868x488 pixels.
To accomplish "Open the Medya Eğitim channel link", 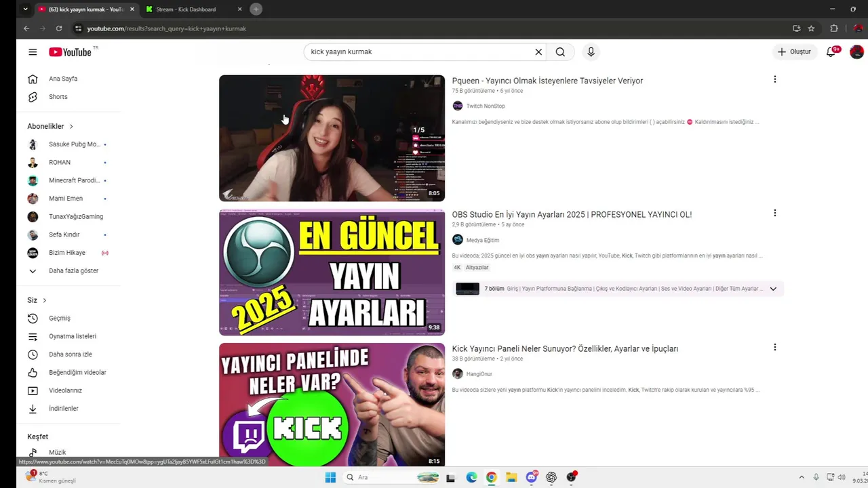I will pyautogui.click(x=483, y=240).
